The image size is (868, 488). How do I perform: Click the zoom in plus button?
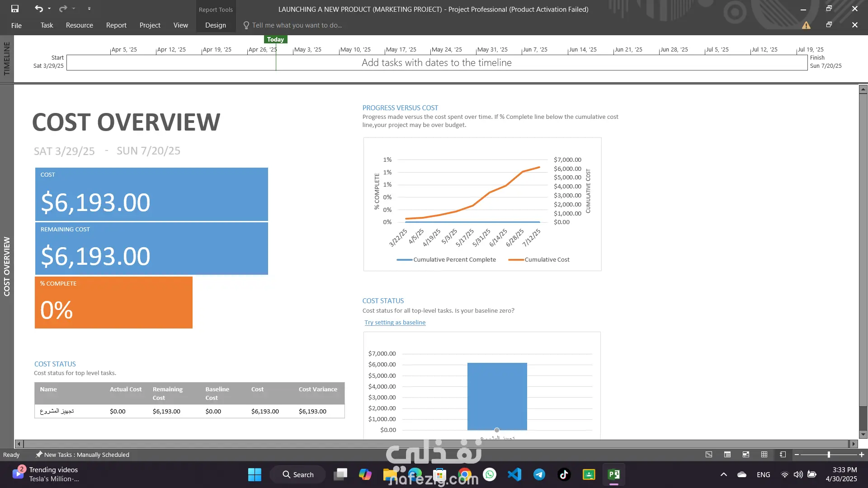(x=862, y=455)
